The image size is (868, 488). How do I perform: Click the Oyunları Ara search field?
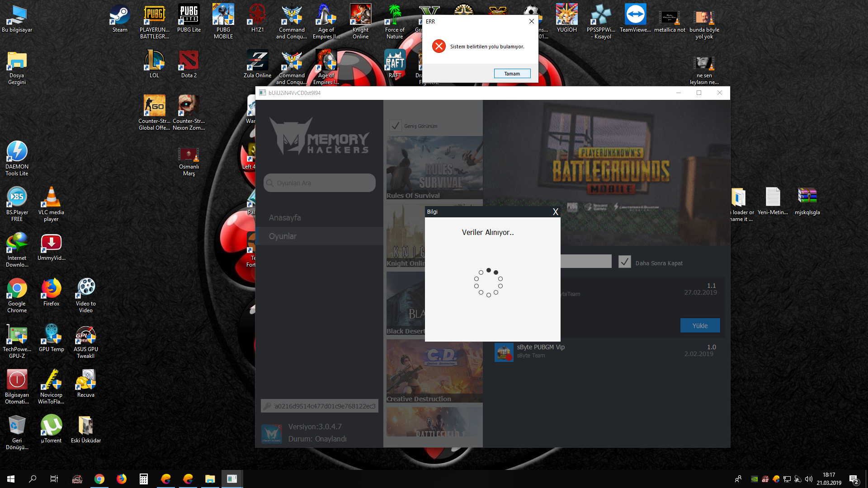[x=319, y=183]
